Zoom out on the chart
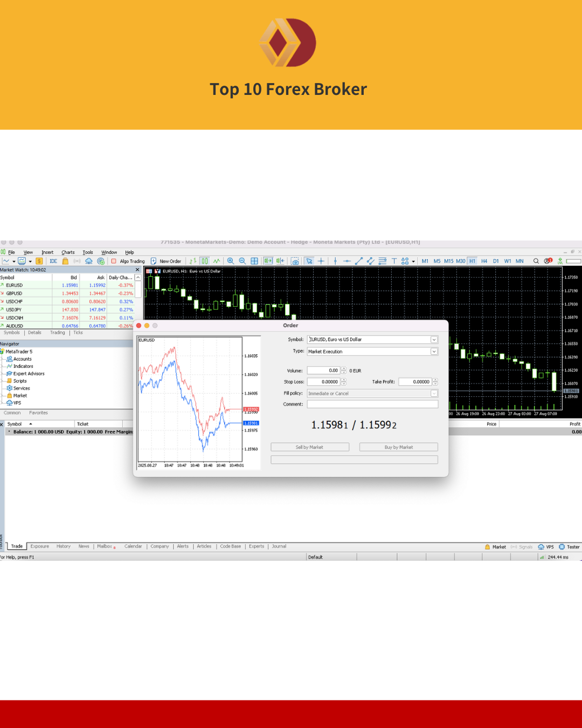The height and width of the screenshot is (728, 582). click(x=242, y=261)
